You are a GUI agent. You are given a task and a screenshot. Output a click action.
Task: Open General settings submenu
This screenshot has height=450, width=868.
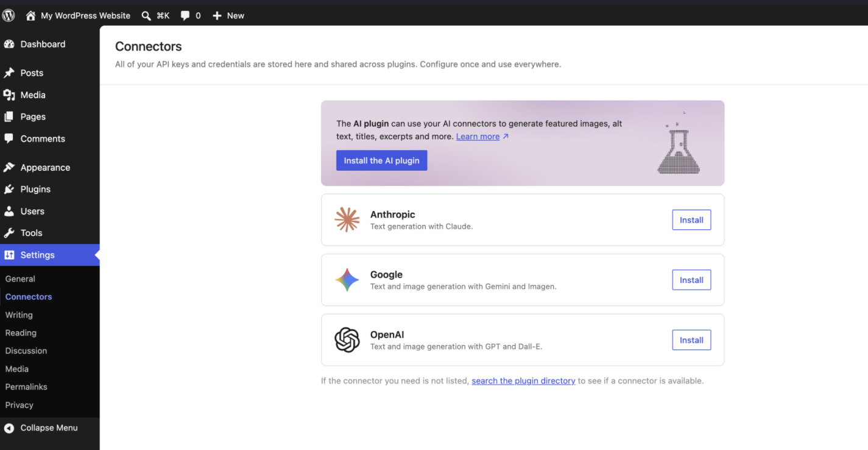[x=20, y=279]
